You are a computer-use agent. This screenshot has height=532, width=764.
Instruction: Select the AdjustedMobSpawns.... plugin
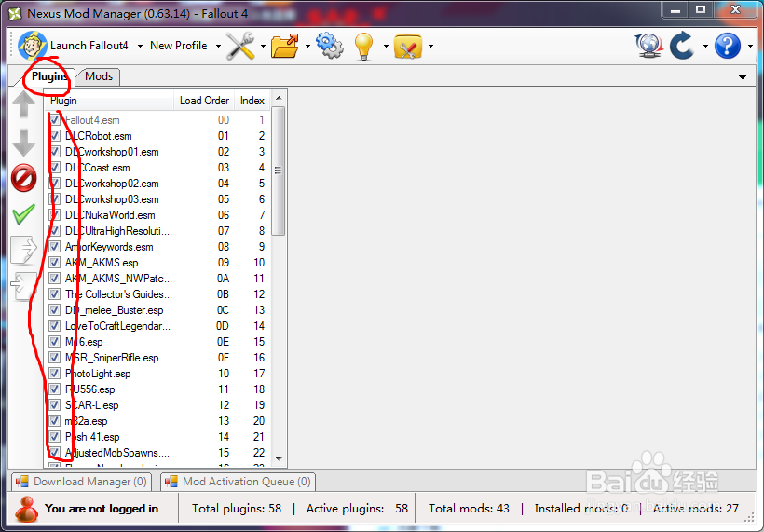pos(117,453)
